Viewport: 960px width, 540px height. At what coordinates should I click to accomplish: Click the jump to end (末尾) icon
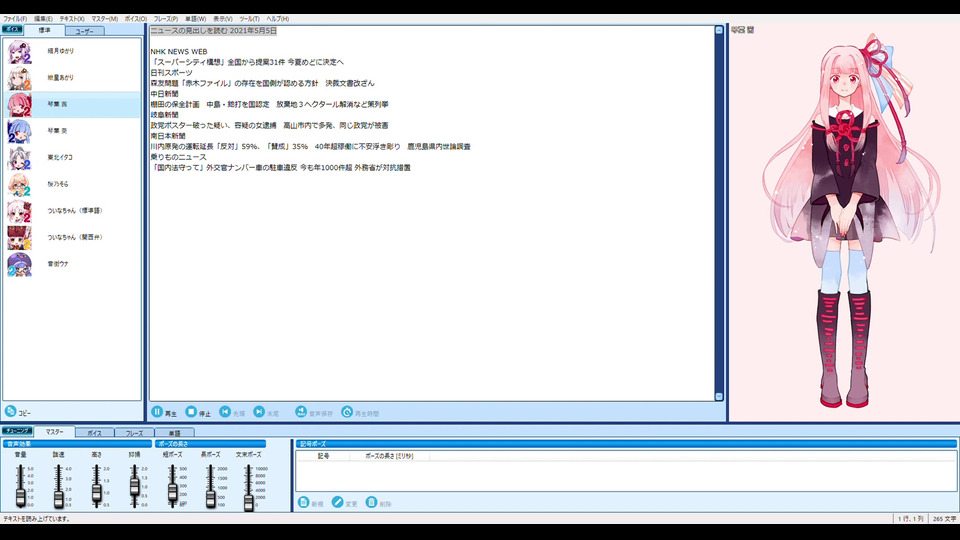point(259,412)
